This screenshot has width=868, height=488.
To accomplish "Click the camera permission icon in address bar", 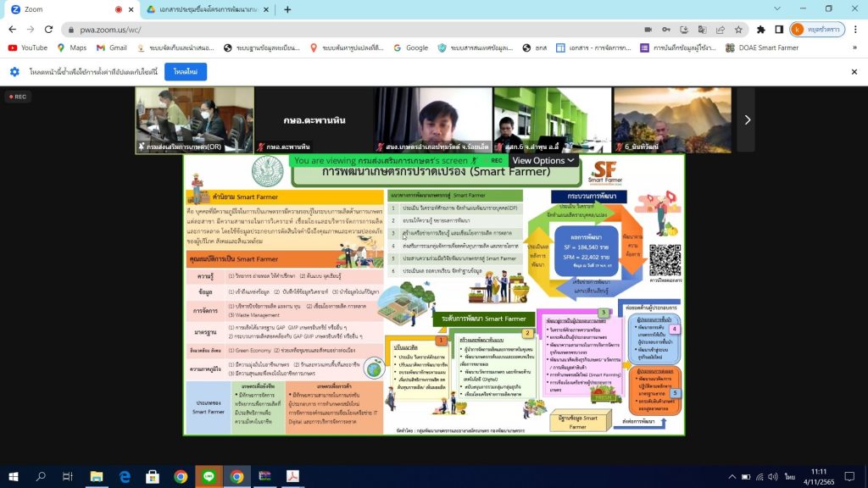I will (x=647, y=29).
